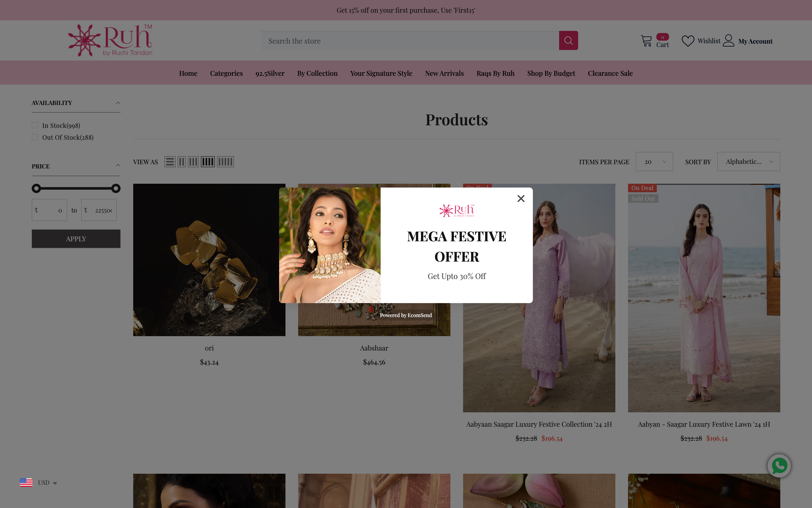
Task: Check the Out Of Stock filter
Action: point(35,137)
